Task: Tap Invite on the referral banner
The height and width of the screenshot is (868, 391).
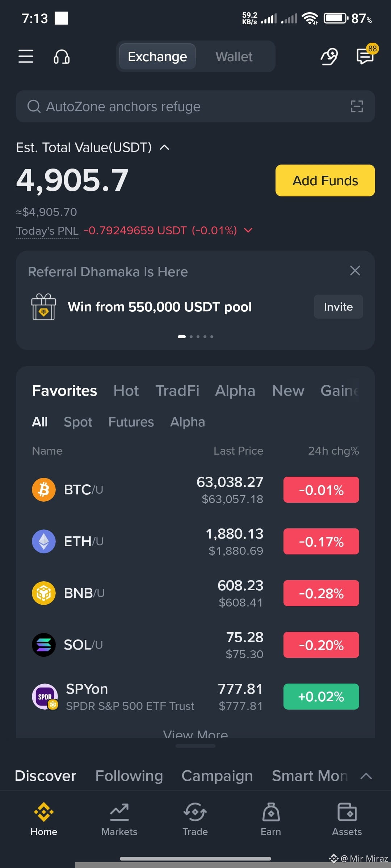Action: click(338, 307)
